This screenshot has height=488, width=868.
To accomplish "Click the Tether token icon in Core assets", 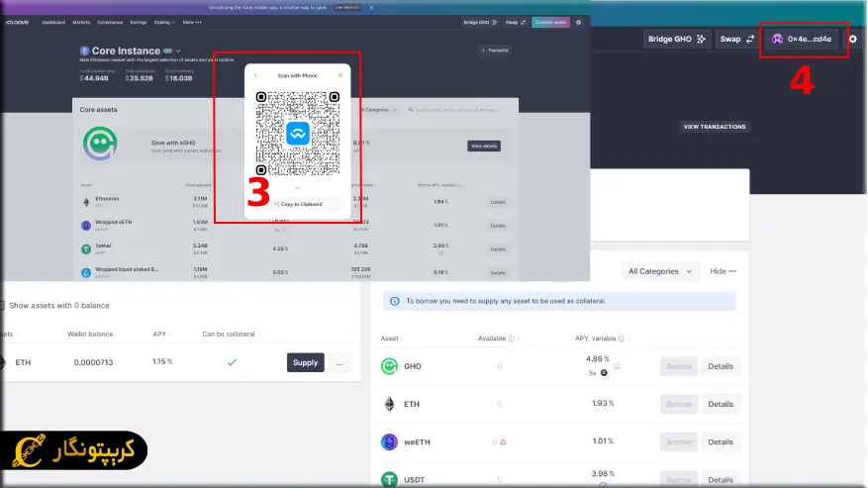I will tap(86, 249).
